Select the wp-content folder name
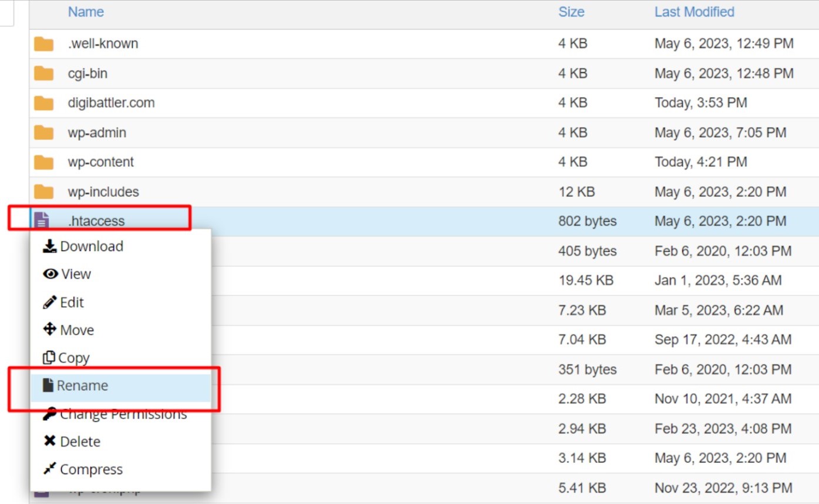 tap(100, 162)
